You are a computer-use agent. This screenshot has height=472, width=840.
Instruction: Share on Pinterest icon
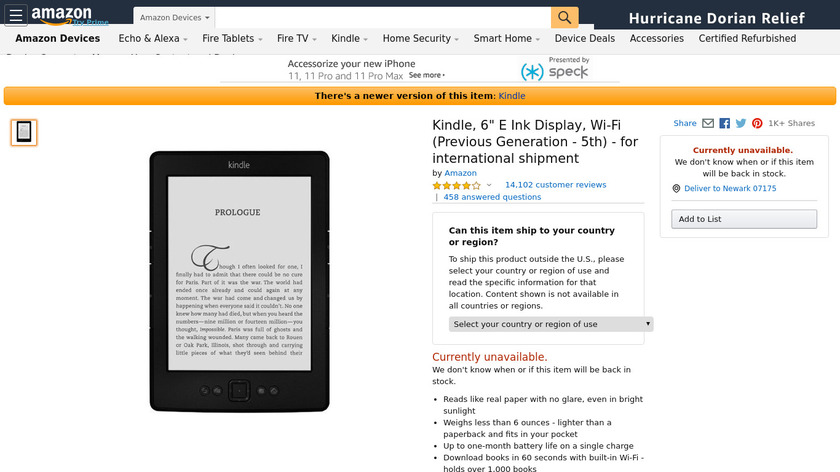757,123
